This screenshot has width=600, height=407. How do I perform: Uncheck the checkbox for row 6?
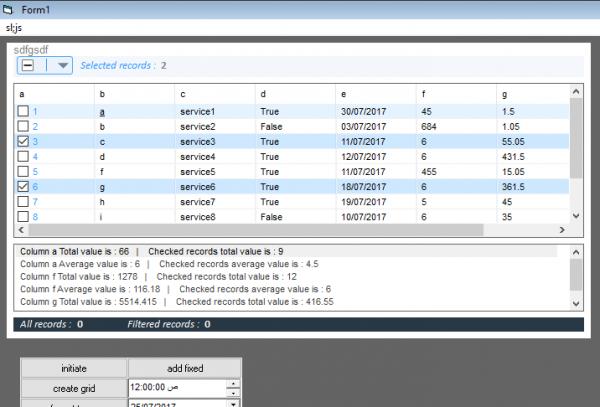pos(23,186)
